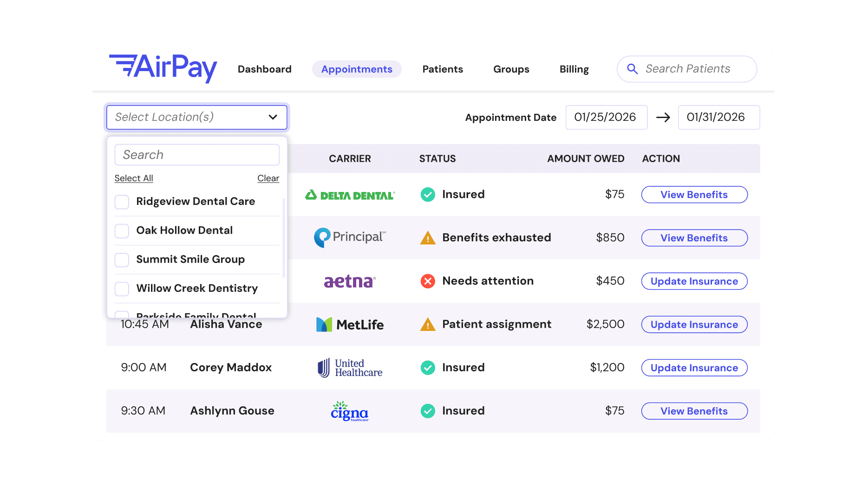Click the Principal carrier logo
The width and height of the screenshot is (868, 488).
[x=350, y=237]
